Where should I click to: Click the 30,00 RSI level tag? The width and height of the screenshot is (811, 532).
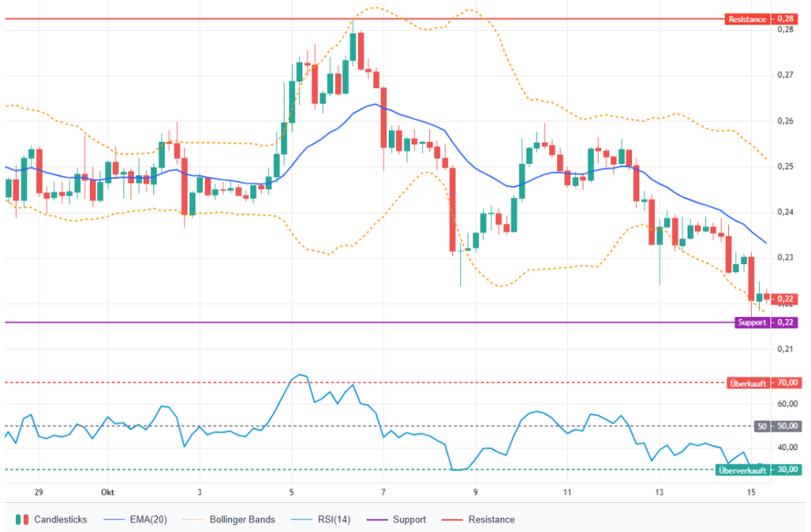coord(786,470)
